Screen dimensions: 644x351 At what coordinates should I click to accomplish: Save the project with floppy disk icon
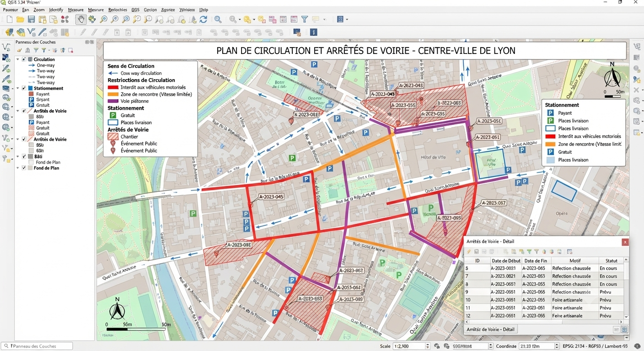coord(31,19)
